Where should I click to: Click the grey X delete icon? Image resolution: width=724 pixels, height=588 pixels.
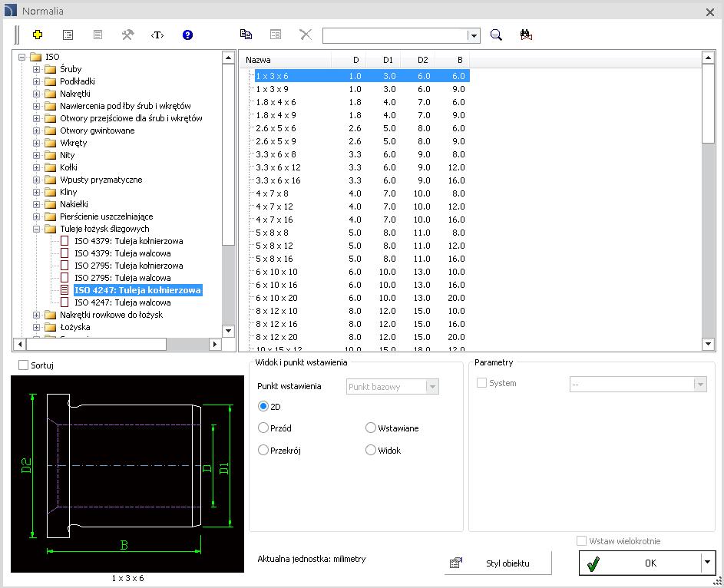pos(306,34)
